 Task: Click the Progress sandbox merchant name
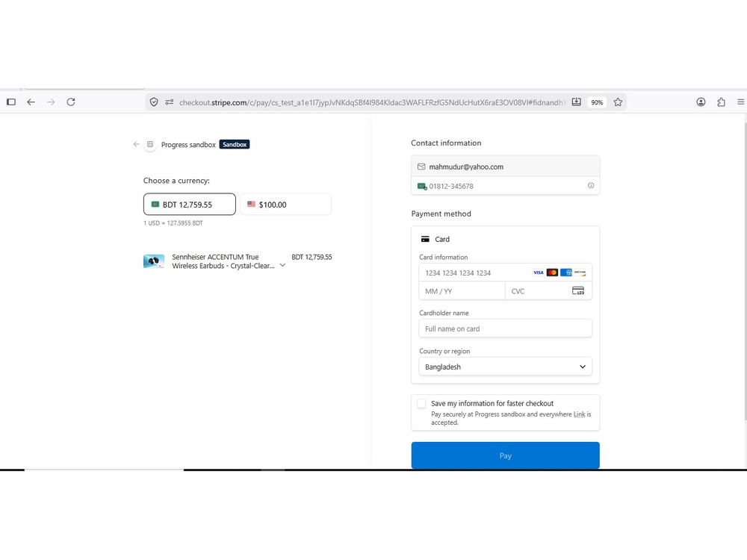[x=188, y=145]
